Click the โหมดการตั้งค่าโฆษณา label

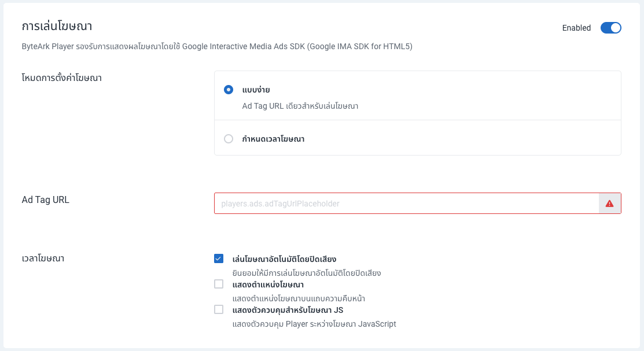click(x=61, y=77)
